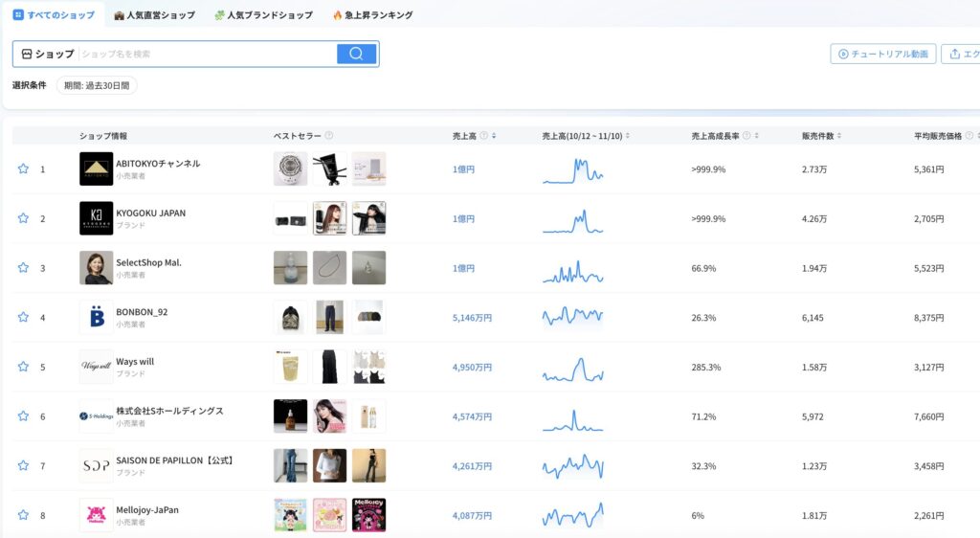Click SelectShop Mal. profile avatar

(x=96, y=268)
